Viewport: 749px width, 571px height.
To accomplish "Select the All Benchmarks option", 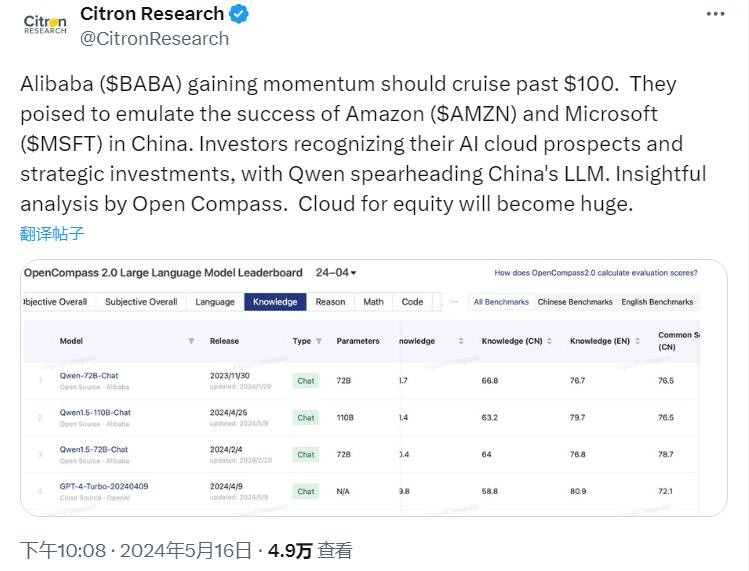I will (501, 302).
